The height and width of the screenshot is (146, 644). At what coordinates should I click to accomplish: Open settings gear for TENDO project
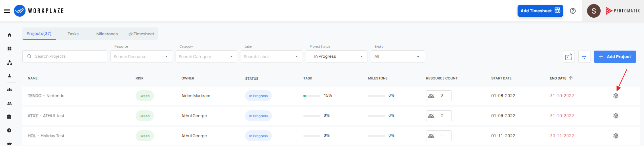pyautogui.click(x=616, y=96)
